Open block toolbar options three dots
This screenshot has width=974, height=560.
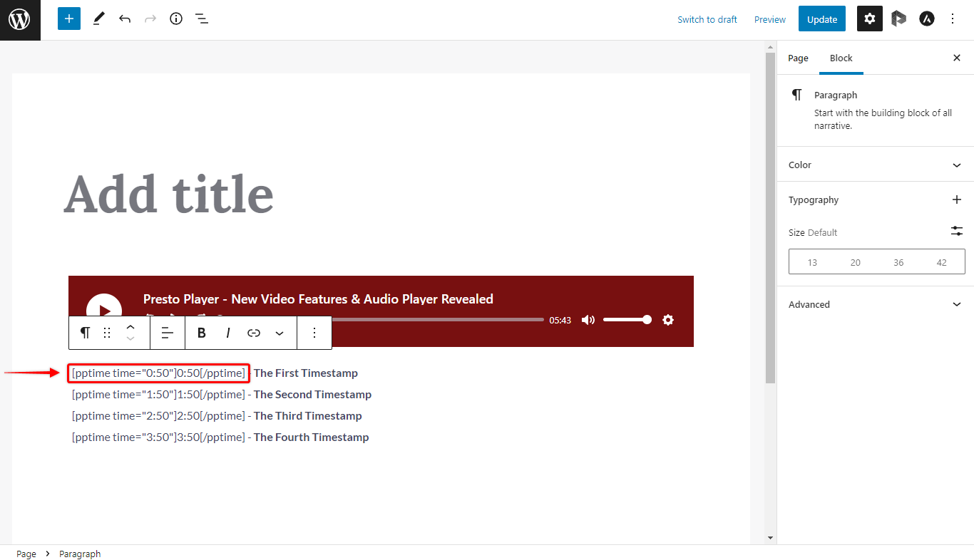(x=314, y=333)
